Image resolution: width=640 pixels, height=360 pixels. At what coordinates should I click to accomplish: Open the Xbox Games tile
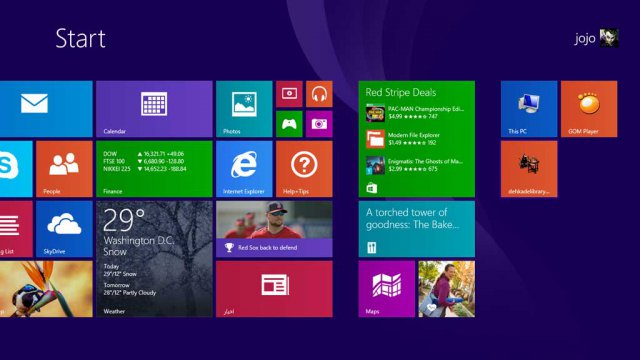tap(289, 124)
